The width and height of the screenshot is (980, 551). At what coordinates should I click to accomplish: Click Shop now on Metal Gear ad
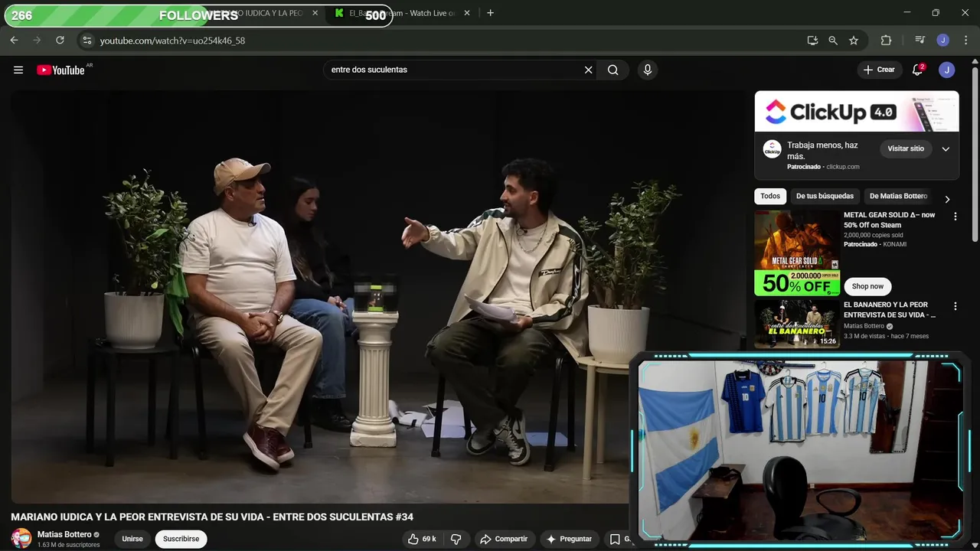click(867, 286)
